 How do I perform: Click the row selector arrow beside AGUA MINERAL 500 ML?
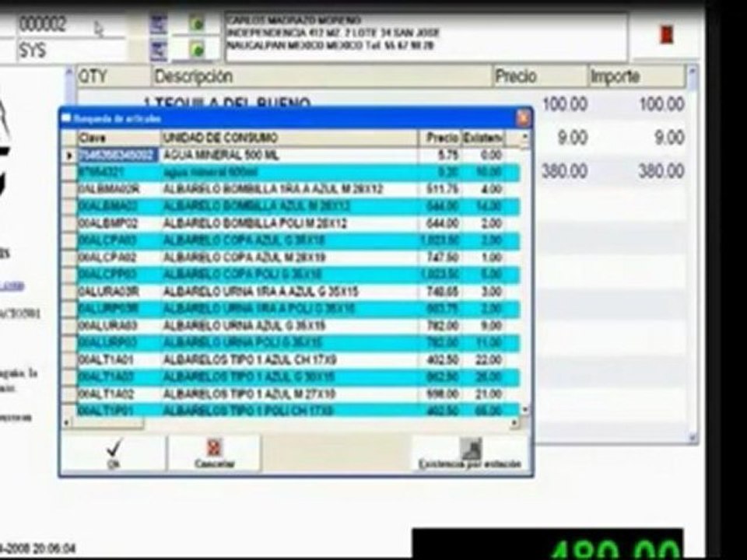coord(69,156)
